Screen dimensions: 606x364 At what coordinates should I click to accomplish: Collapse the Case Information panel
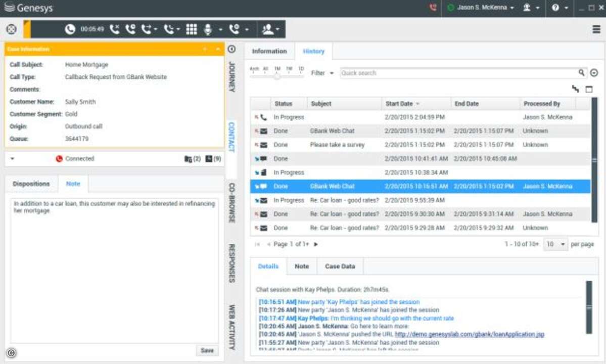click(218, 49)
